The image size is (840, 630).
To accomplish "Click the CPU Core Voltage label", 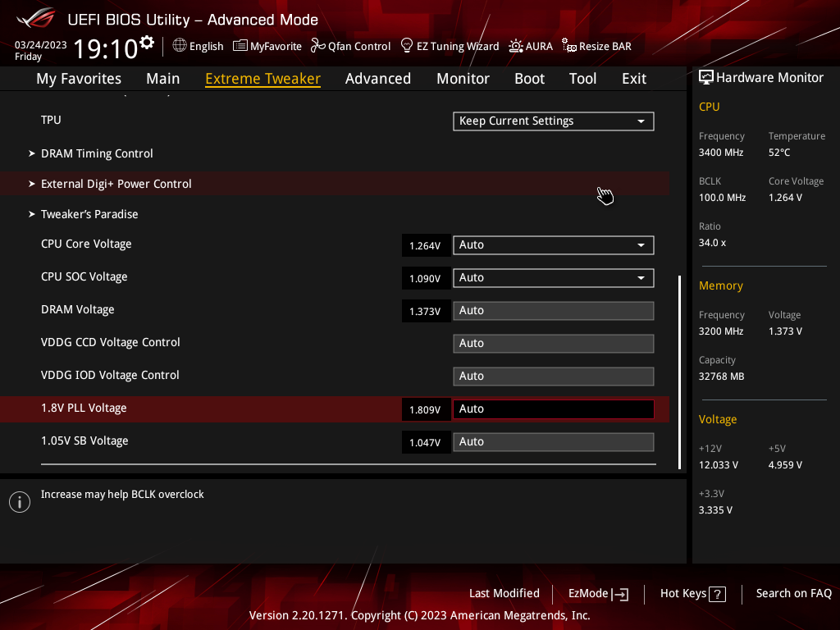I will coord(86,244).
